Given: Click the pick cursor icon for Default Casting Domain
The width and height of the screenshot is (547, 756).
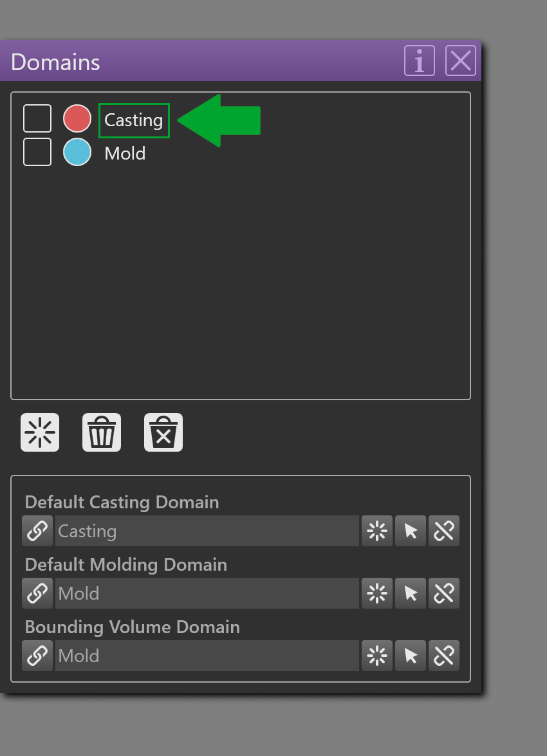Looking at the screenshot, I should [411, 531].
